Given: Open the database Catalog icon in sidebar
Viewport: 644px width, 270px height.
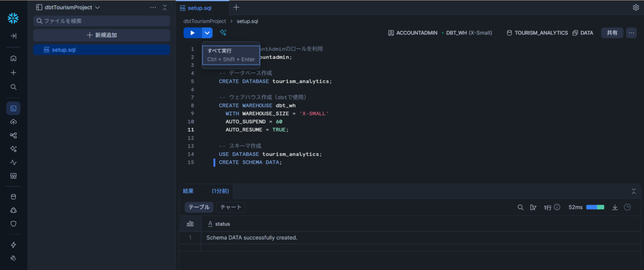Looking at the screenshot, I should (x=13, y=197).
